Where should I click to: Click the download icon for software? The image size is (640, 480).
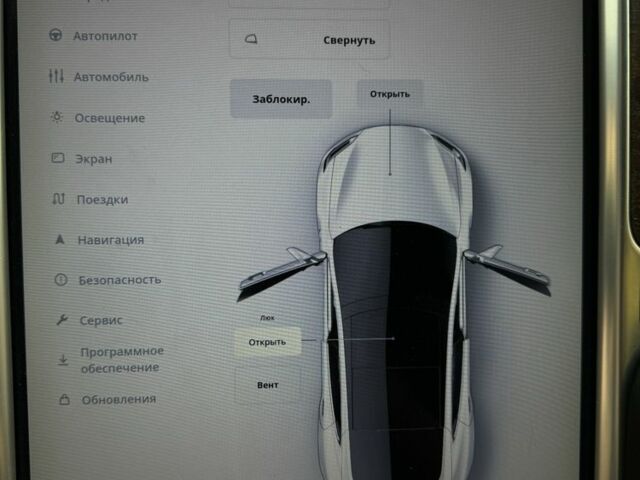point(62,359)
